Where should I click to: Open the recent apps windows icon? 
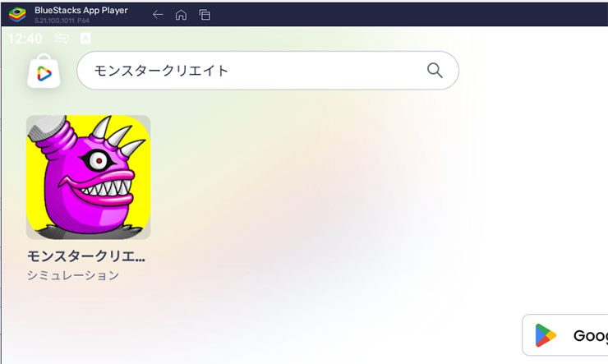coord(205,15)
